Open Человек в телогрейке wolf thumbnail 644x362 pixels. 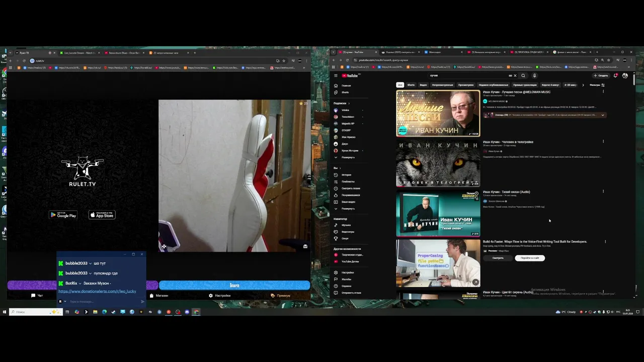click(x=438, y=163)
